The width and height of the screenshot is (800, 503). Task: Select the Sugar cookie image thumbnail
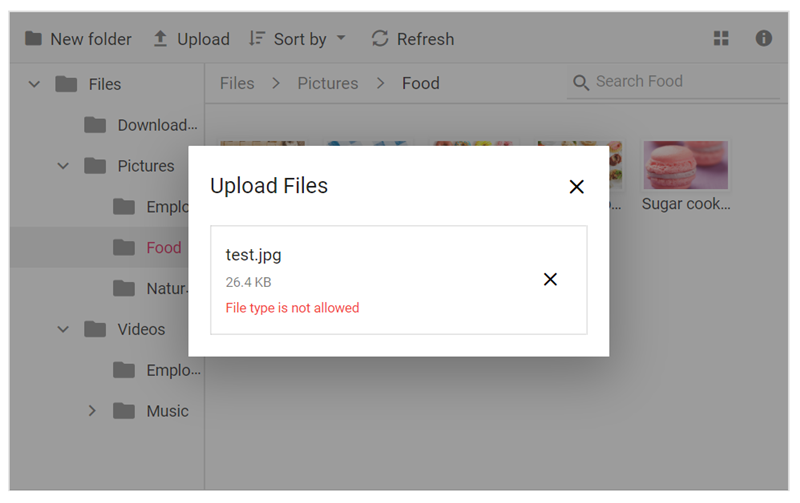pyautogui.click(x=686, y=166)
